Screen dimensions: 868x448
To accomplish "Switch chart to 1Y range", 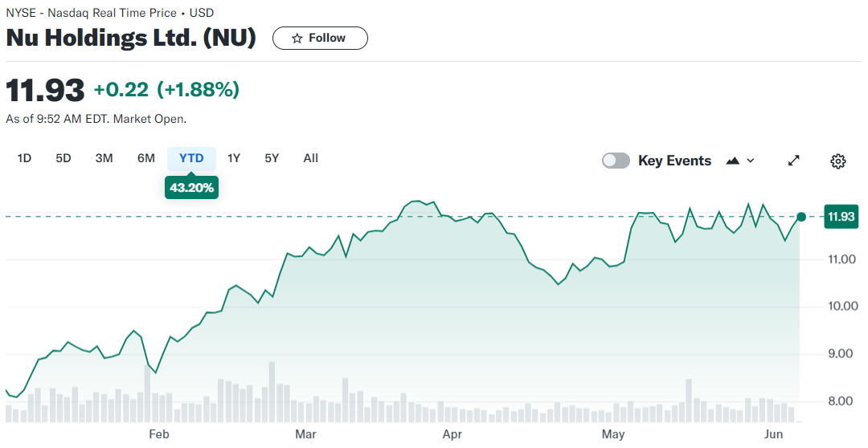I will pos(234,158).
